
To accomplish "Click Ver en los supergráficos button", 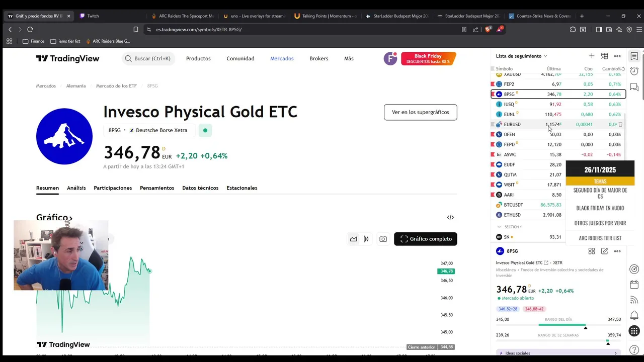I will pos(420,112).
